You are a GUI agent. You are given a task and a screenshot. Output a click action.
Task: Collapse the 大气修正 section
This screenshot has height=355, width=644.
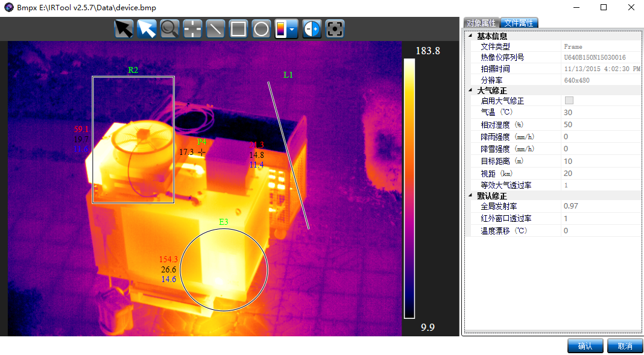point(471,90)
